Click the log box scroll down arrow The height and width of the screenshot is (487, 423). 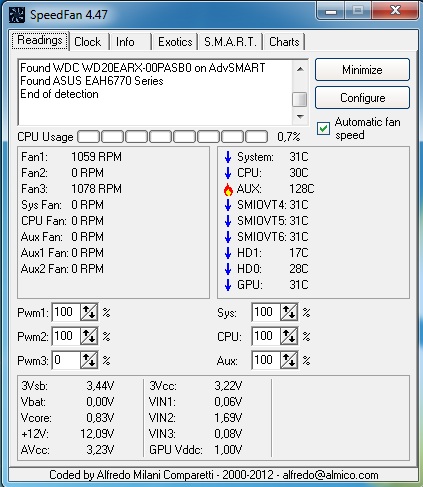click(x=300, y=117)
